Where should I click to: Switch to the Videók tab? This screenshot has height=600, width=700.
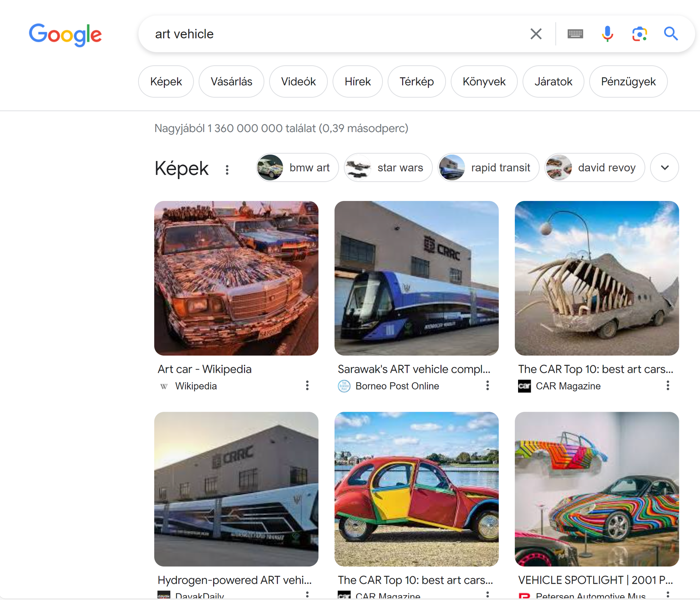pyautogui.click(x=298, y=82)
